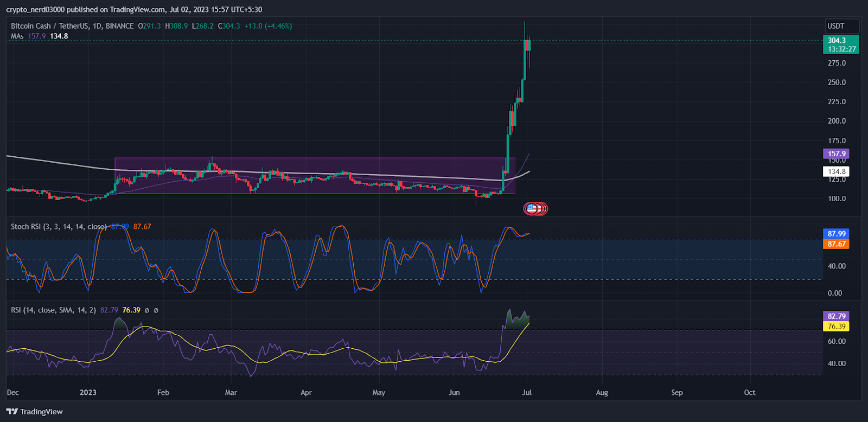The height and width of the screenshot is (422, 868).
Task: Select the MAs indicator legend
Action: [17, 36]
